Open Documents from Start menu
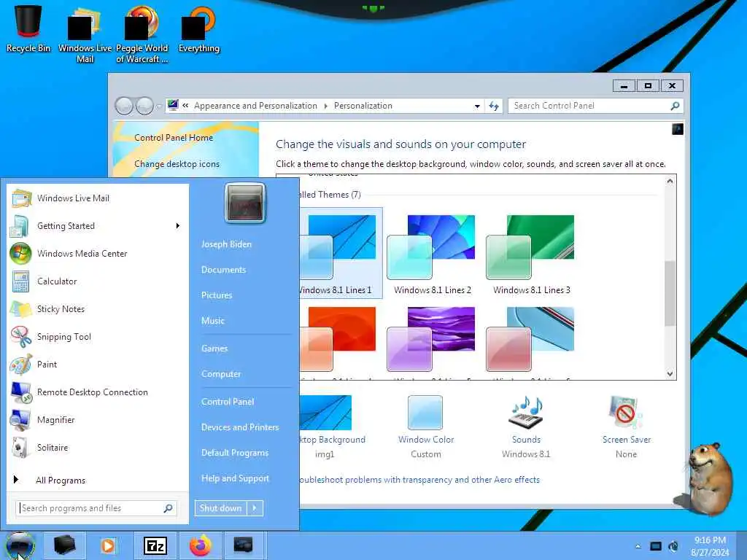 tap(223, 270)
